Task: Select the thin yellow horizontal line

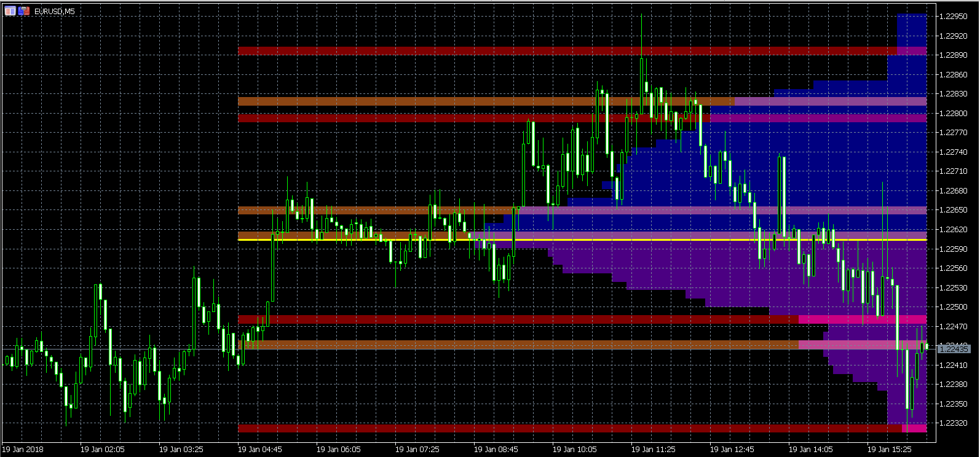Action: click(x=553, y=239)
